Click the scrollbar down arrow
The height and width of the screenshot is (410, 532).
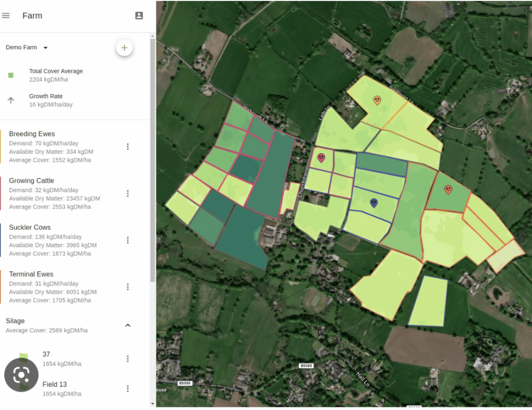[153, 404]
